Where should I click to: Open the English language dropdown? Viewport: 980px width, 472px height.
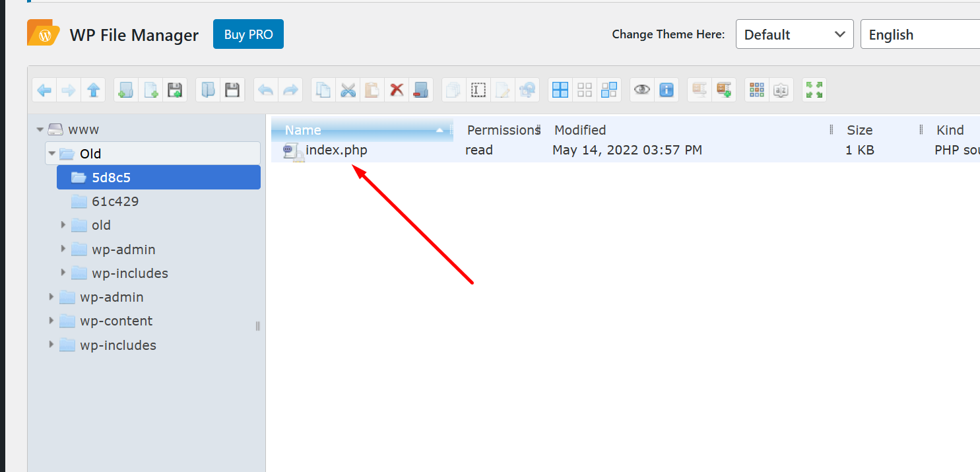921,35
